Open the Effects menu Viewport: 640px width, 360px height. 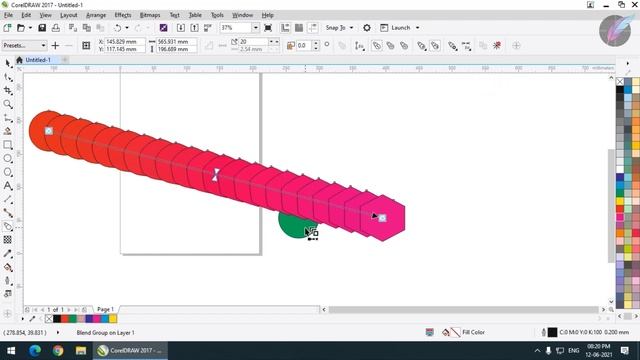tap(123, 15)
